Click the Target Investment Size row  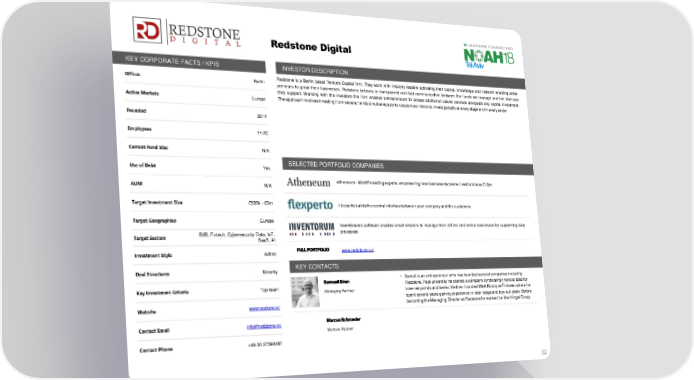click(202, 202)
